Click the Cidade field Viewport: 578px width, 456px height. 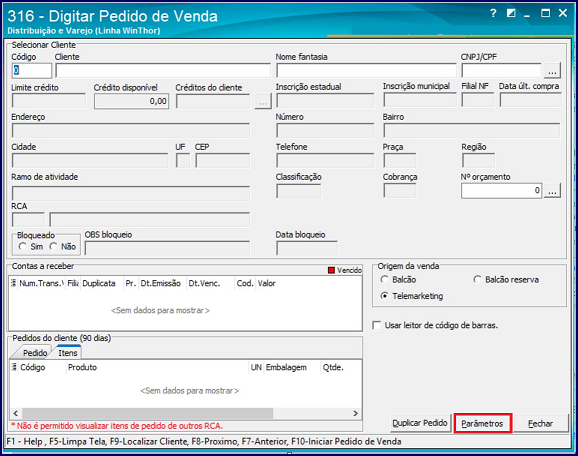[x=90, y=161]
